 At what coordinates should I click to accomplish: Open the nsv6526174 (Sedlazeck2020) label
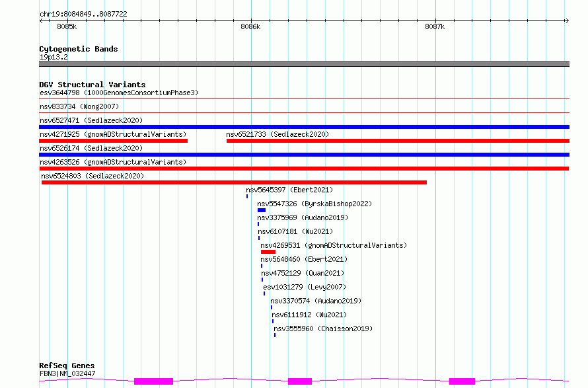(x=91, y=148)
